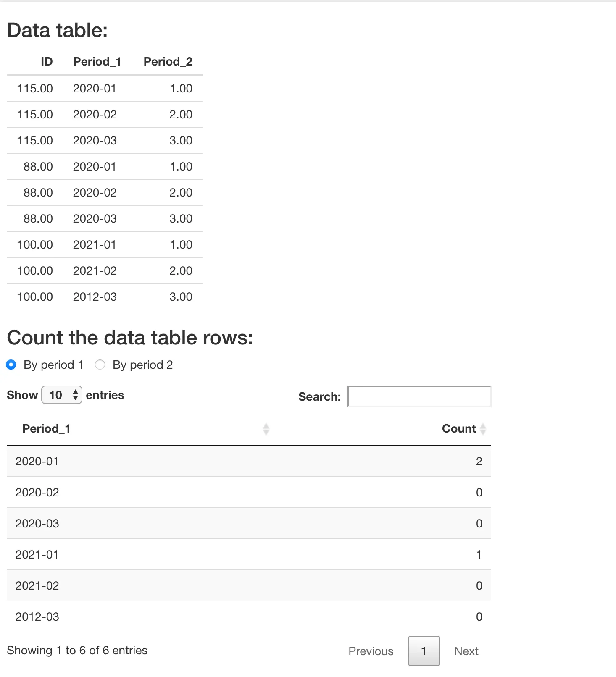The image size is (616, 677).
Task: Click into the Search input field
Action: tap(419, 396)
